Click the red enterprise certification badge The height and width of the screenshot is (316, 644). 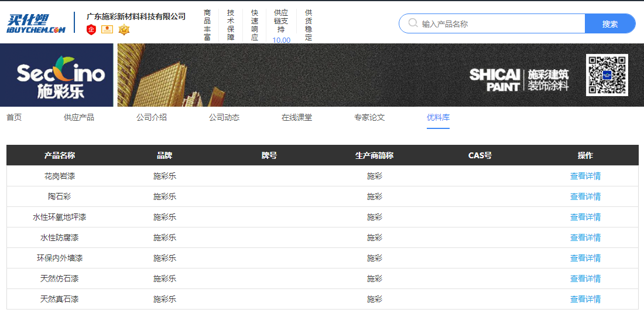coord(91,30)
